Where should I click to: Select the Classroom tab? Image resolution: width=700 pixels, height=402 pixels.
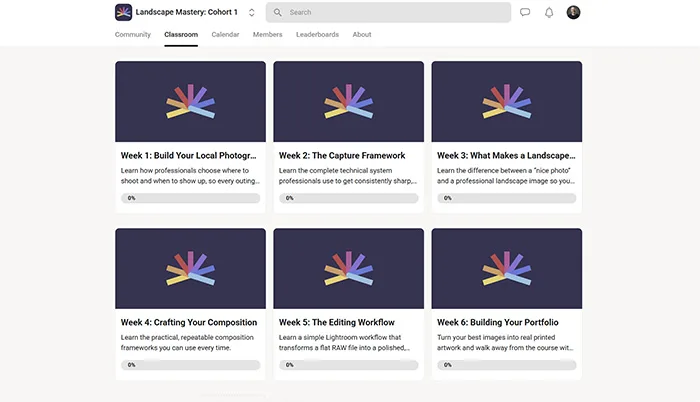[181, 34]
